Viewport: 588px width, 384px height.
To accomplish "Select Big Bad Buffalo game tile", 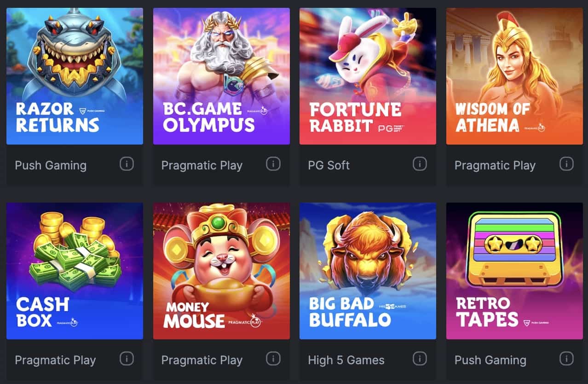I will click(x=368, y=271).
